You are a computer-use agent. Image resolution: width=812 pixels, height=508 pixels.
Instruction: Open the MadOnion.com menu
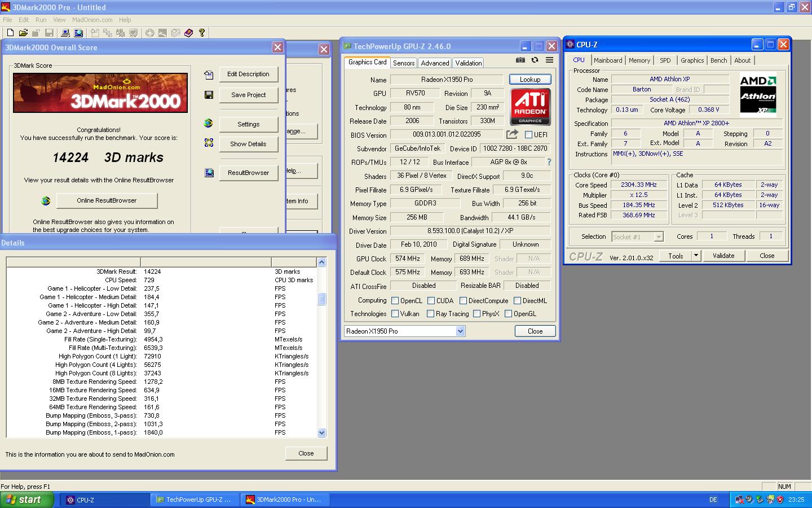(x=92, y=20)
